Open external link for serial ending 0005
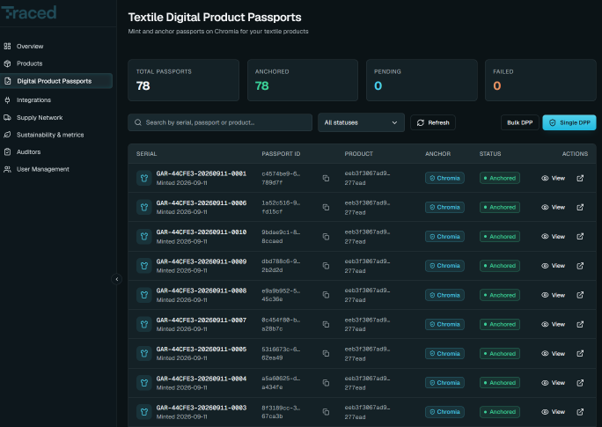Image resolution: width=602 pixels, height=427 pixels. [x=580, y=354]
